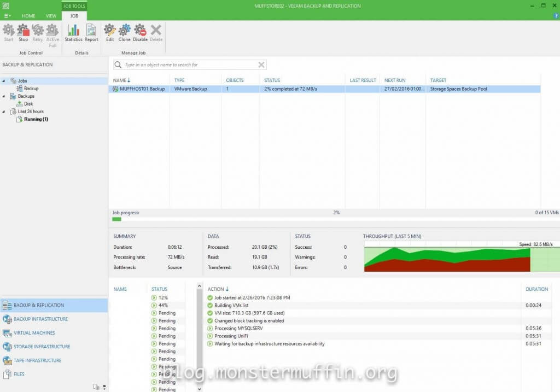Select the Running (1) tree item

tap(36, 119)
